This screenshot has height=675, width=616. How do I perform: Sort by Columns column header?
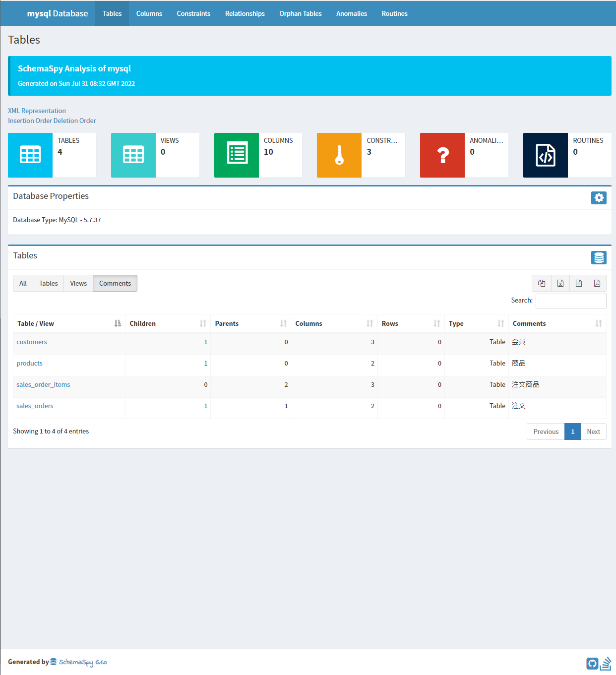coord(334,323)
